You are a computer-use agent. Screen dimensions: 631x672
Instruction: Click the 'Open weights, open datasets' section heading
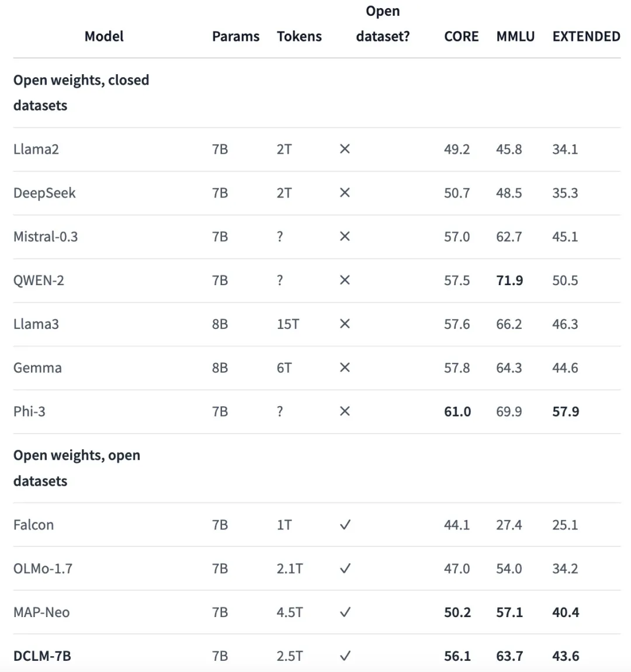[x=77, y=468]
